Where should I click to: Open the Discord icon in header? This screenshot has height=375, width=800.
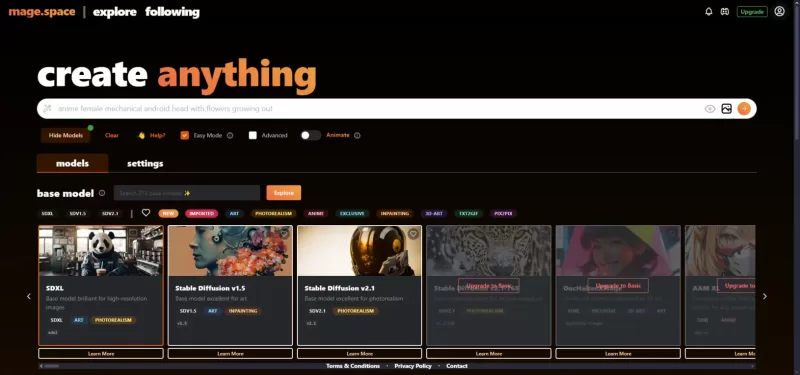pos(724,12)
